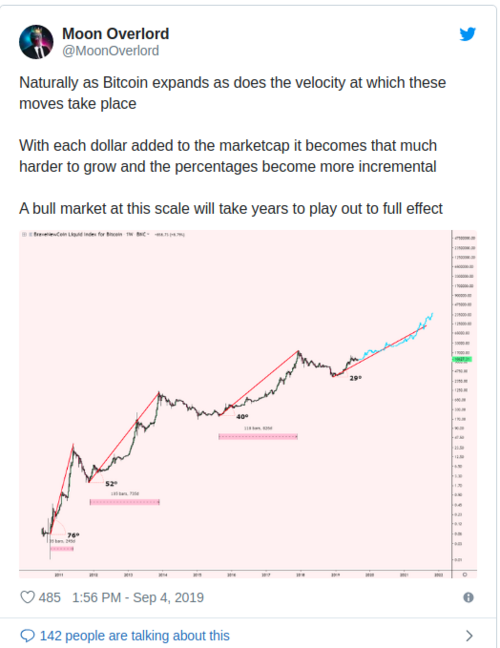Click the 76° angle label on chart
The height and width of the screenshot is (648, 500).
point(73,535)
